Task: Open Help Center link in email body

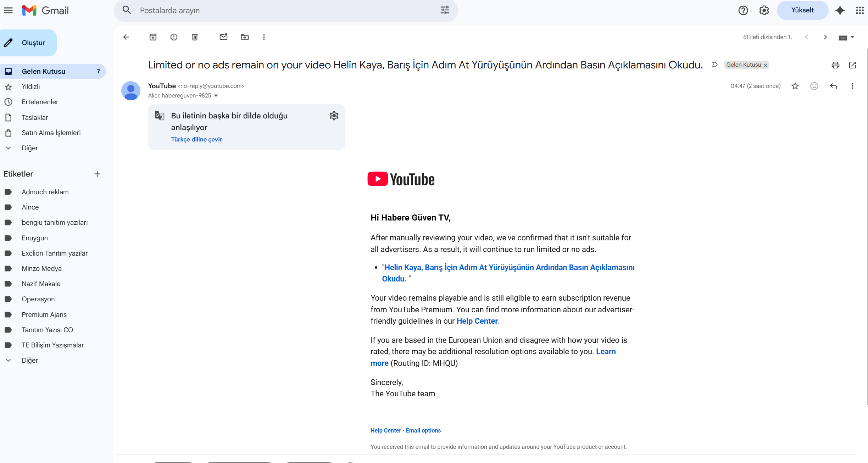Action: click(477, 321)
